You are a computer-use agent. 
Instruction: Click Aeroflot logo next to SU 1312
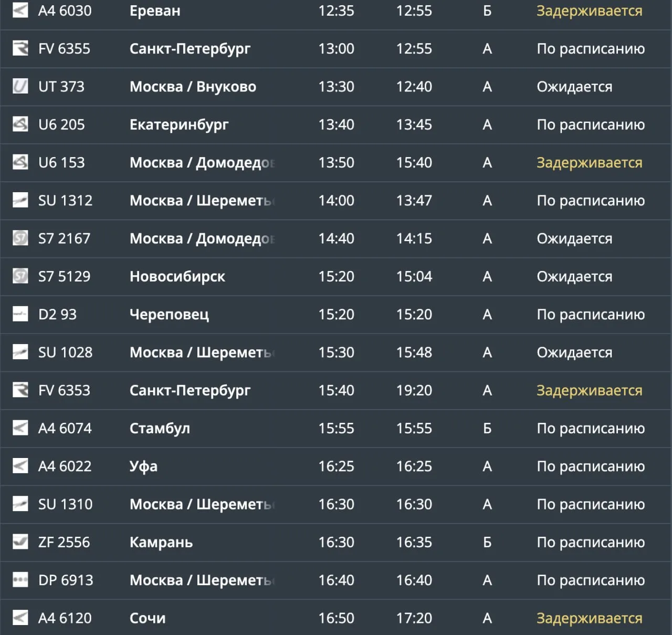point(20,200)
